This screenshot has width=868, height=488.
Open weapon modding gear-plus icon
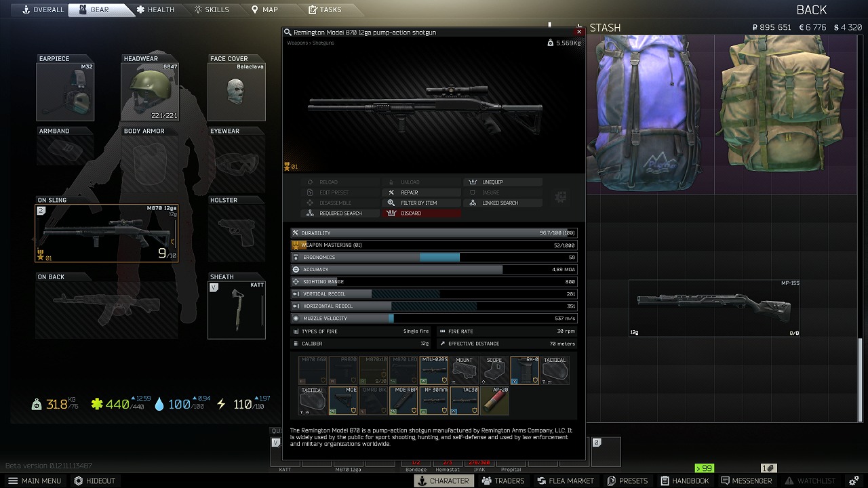(561, 197)
